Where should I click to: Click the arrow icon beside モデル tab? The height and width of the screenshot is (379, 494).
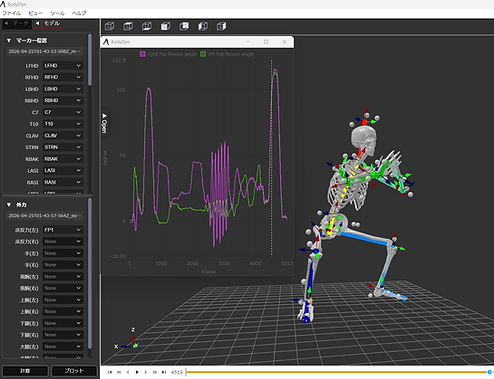pyautogui.click(x=38, y=23)
